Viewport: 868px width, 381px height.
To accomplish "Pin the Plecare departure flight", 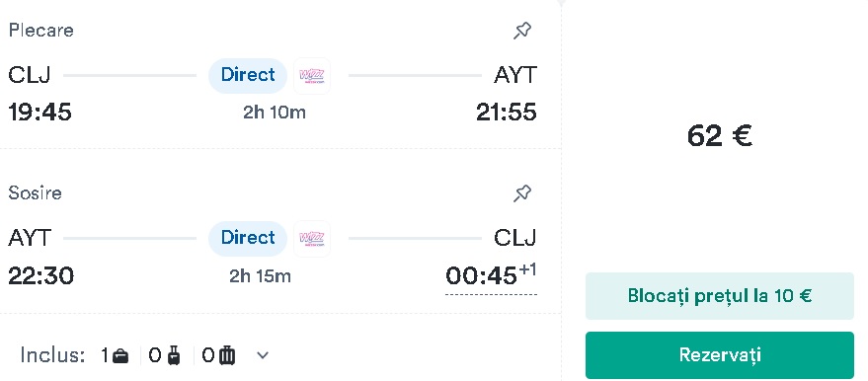I will pyautogui.click(x=522, y=31).
